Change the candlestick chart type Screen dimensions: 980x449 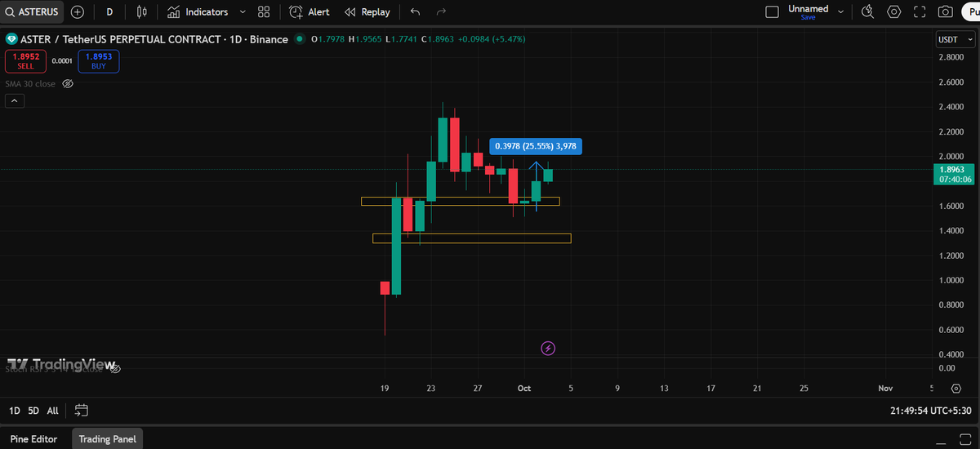coord(142,12)
